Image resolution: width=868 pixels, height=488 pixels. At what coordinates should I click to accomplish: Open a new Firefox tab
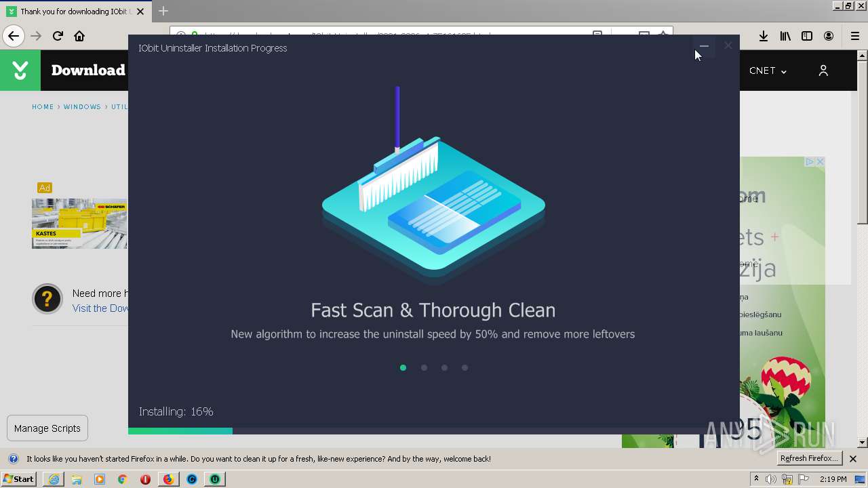coord(163,11)
